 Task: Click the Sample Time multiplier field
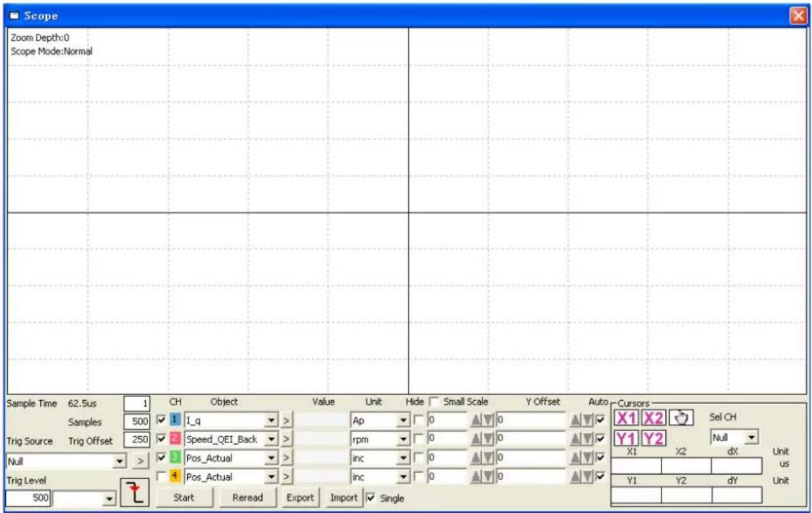(136, 404)
